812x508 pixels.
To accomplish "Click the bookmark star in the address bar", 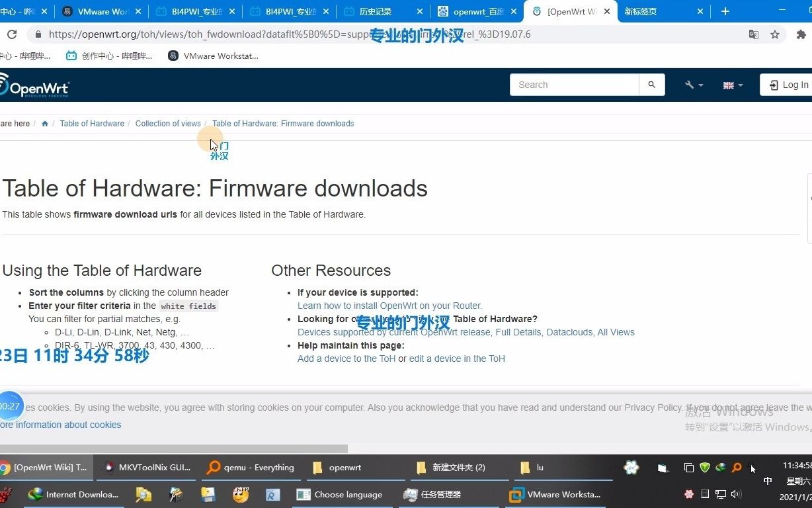I will 775,34.
